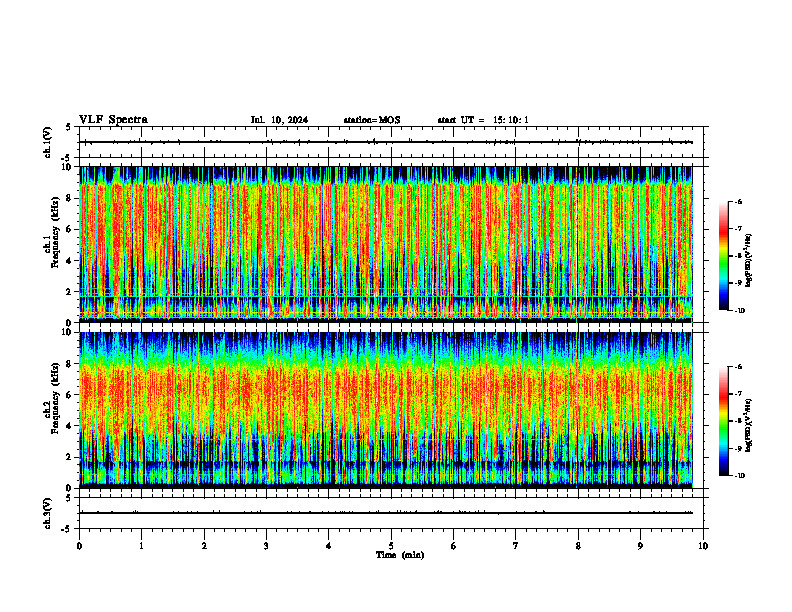
Task: Select the ch.2 colorbar log(PSD) label
Action: 749,425
